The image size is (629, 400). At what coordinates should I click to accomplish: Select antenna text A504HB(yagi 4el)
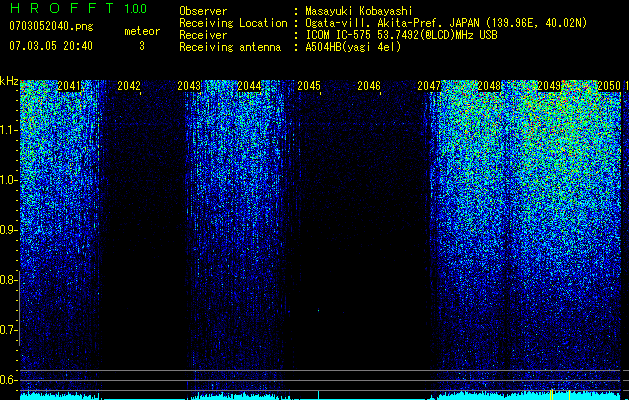click(x=353, y=47)
